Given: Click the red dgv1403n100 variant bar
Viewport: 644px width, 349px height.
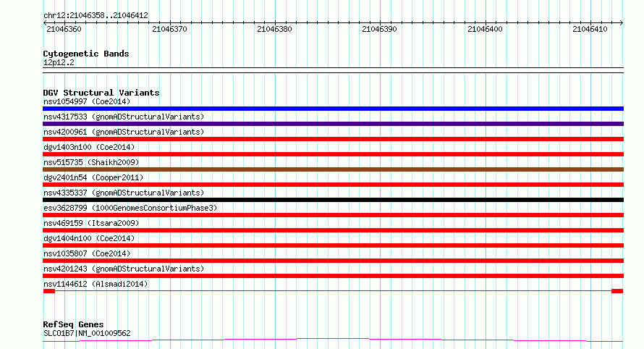Looking at the screenshot, I should [x=333, y=154].
